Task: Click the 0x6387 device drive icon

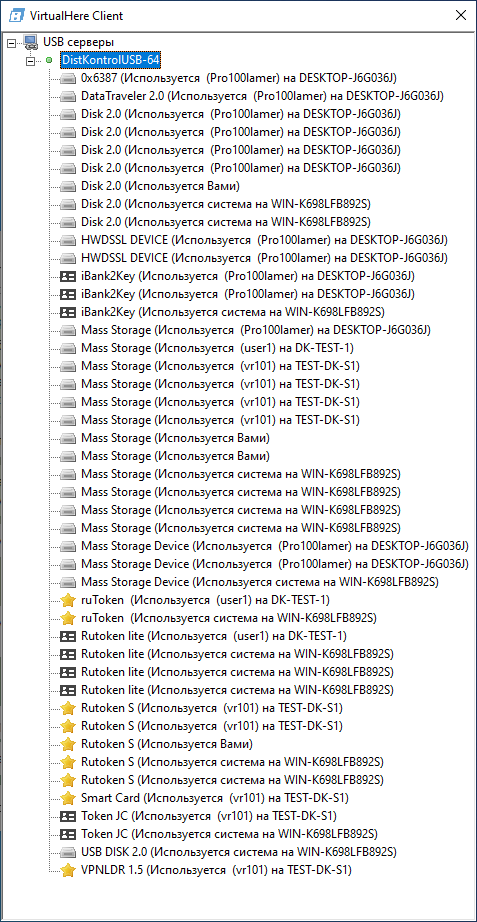Action: [x=68, y=78]
